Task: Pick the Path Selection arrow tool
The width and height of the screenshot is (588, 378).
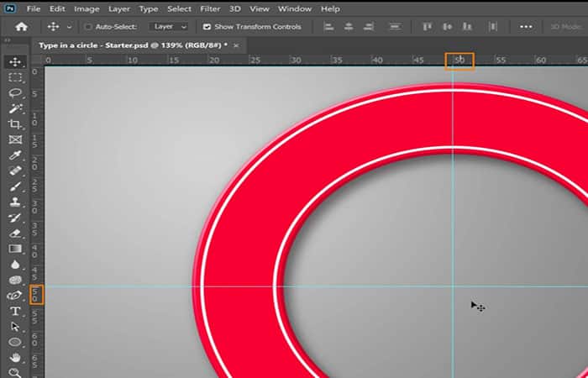Action: coord(15,327)
